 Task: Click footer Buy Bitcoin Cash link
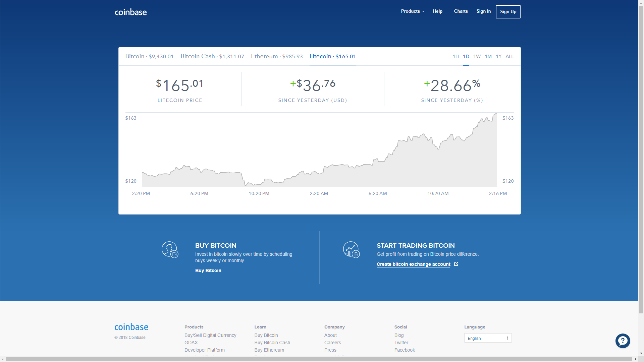pyautogui.click(x=272, y=343)
